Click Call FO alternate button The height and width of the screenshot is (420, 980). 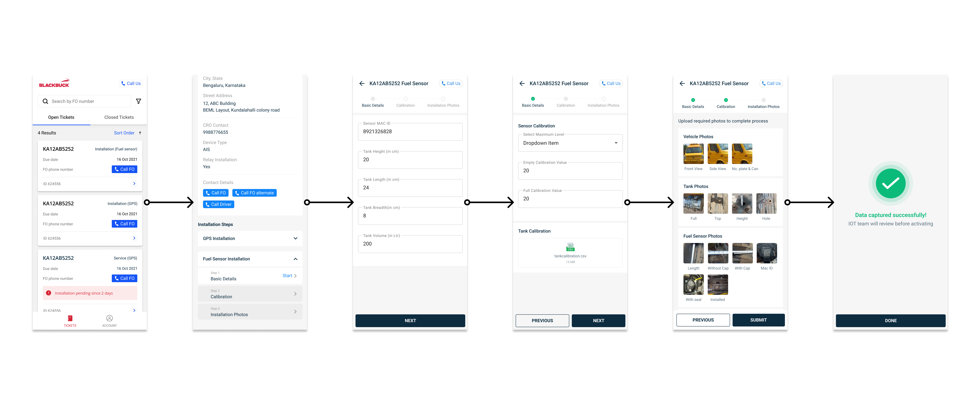coord(255,193)
